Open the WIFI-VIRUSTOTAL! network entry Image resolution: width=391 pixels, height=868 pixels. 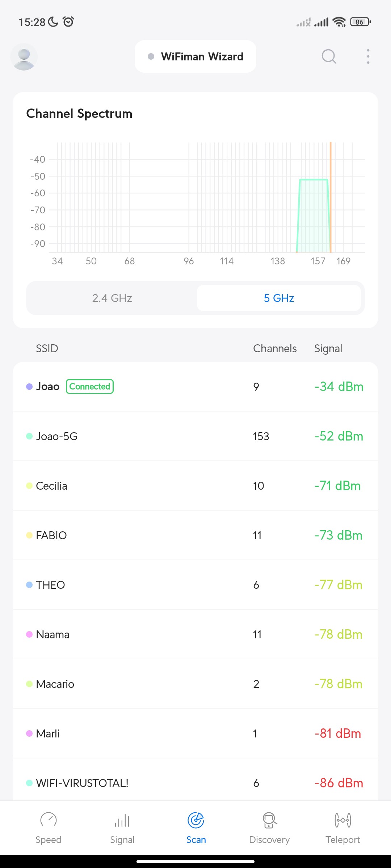pyautogui.click(x=195, y=783)
